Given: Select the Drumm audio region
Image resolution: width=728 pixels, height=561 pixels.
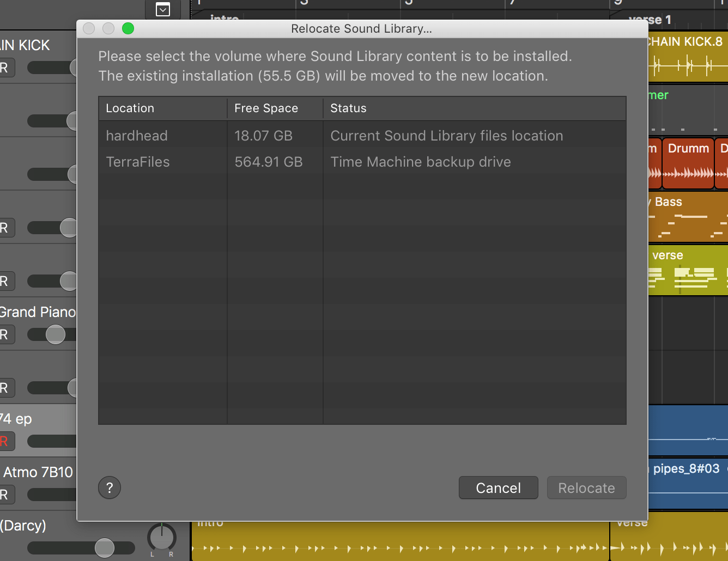Looking at the screenshot, I should (688, 163).
